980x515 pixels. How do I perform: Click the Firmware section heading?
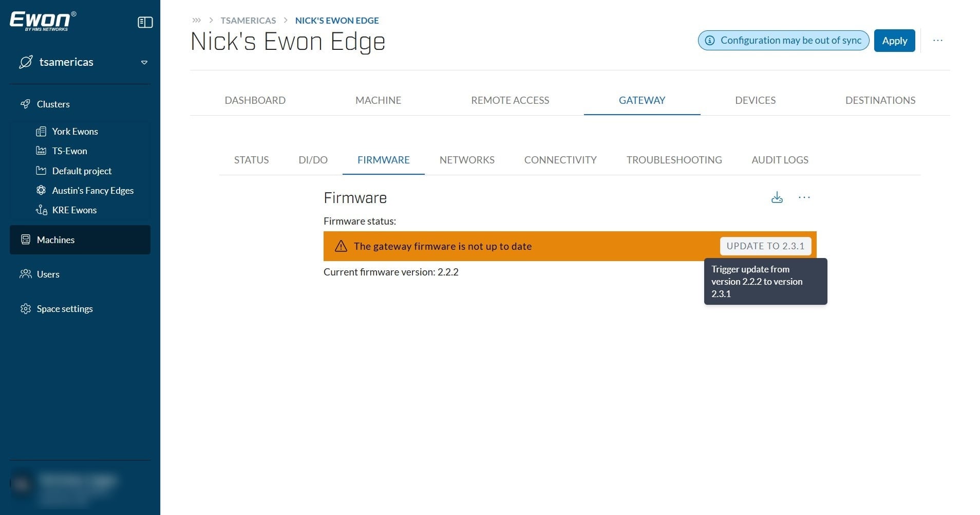point(355,198)
